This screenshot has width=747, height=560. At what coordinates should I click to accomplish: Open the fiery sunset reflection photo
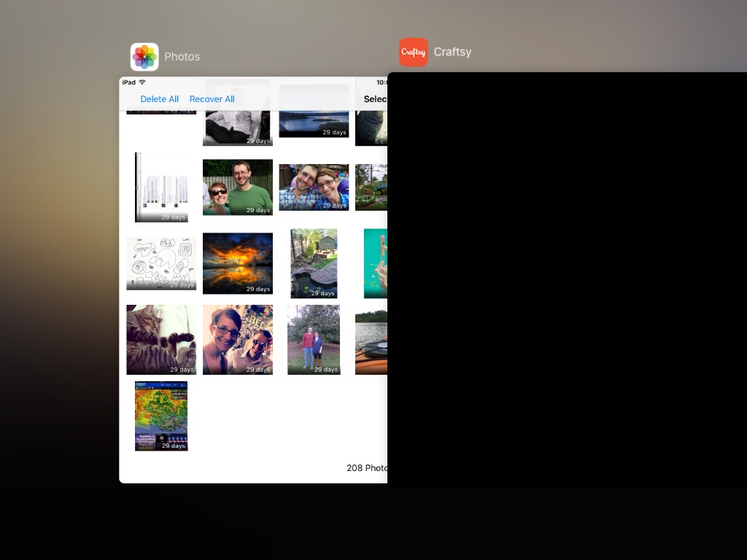pyautogui.click(x=238, y=263)
